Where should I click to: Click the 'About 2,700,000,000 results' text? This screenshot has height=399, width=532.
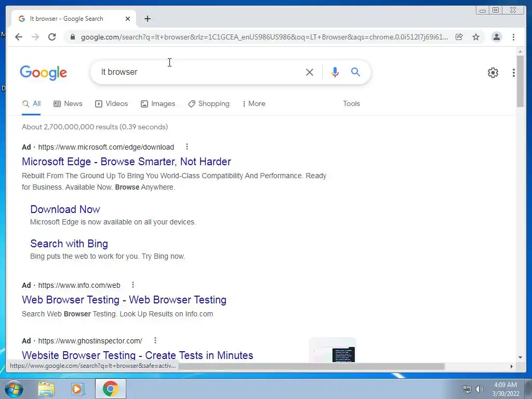pos(95,127)
